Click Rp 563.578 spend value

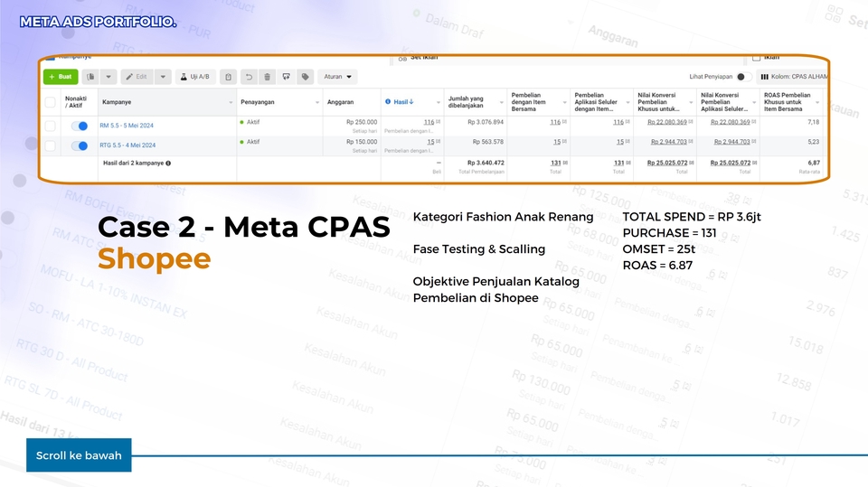[x=487, y=142]
